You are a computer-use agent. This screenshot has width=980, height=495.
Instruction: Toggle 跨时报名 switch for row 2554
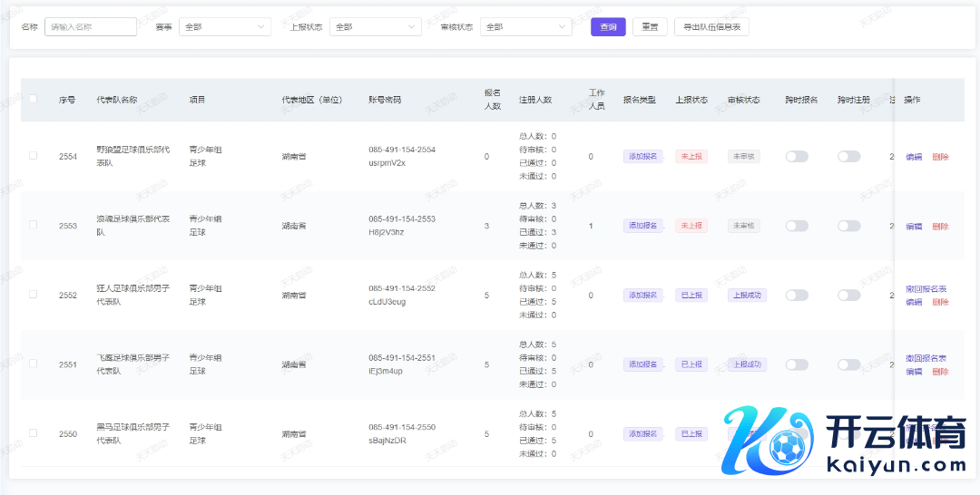pyautogui.click(x=797, y=157)
